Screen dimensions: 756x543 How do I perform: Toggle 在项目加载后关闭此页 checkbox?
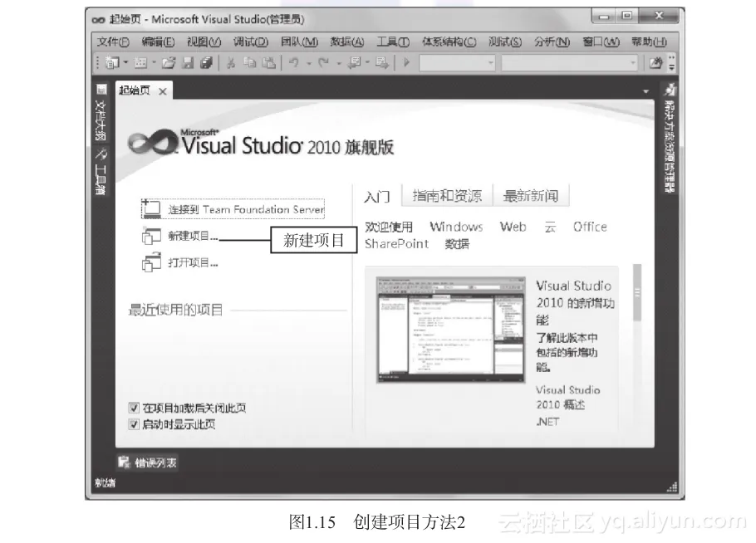(134, 408)
